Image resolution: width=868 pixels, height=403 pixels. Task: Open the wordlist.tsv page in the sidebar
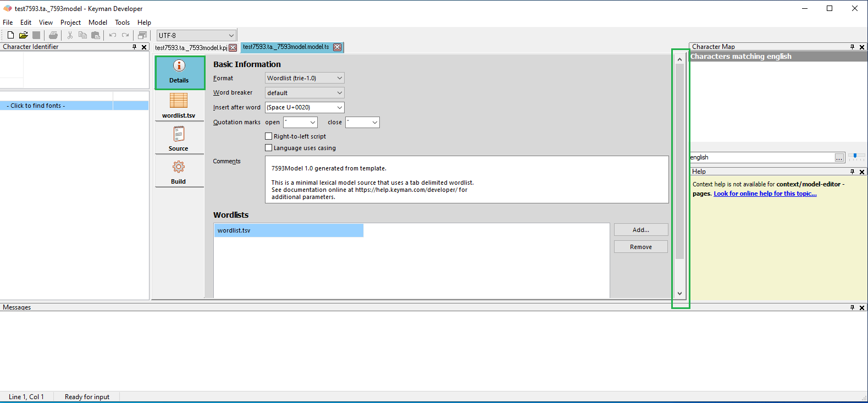(x=179, y=106)
